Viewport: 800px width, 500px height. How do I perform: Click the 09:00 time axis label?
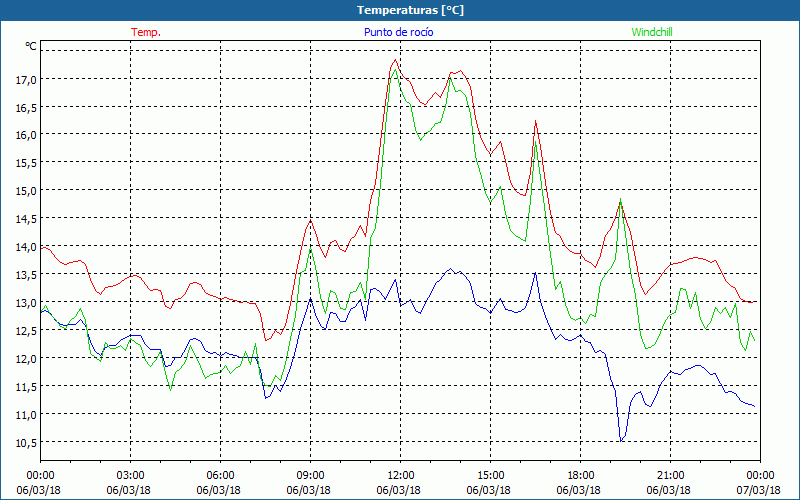point(311,476)
